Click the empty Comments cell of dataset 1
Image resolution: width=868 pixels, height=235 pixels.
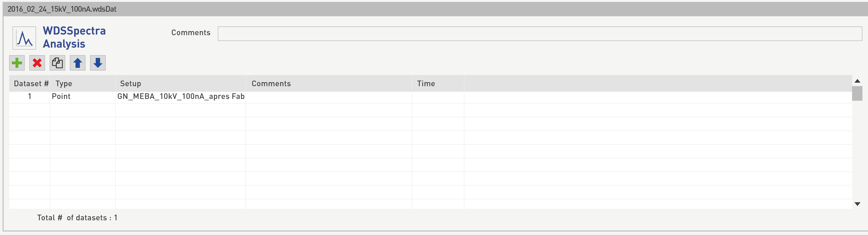(x=328, y=97)
